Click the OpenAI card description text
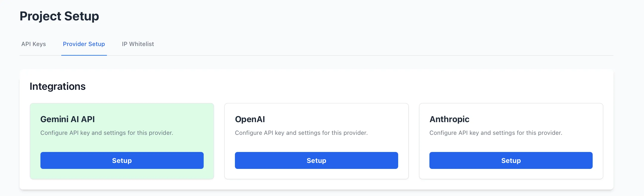644x196 pixels. [x=301, y=133]
